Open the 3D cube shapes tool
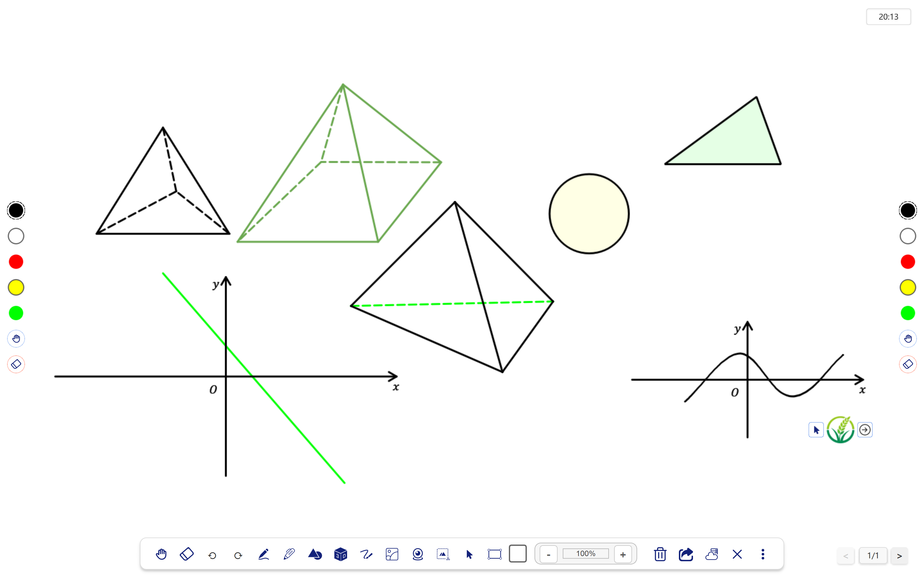The width and height of the screenshot is (924, 576). [x=341, y=554]
